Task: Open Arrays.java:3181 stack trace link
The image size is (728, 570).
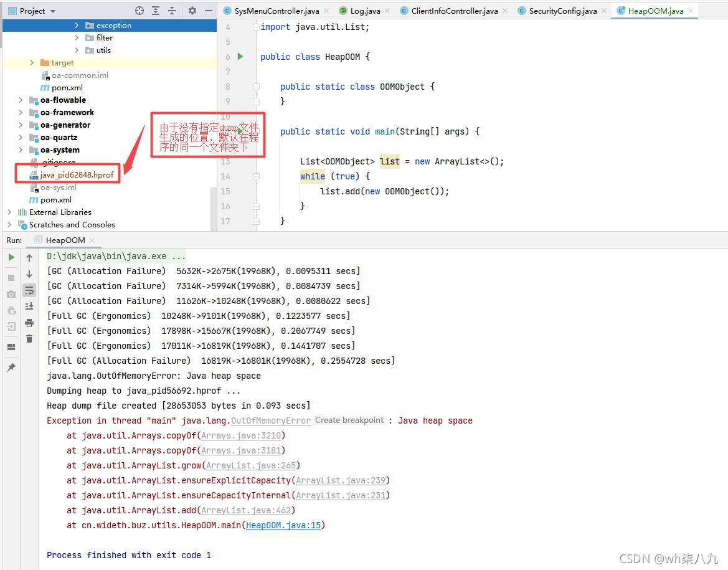Action: click(241, 450)
